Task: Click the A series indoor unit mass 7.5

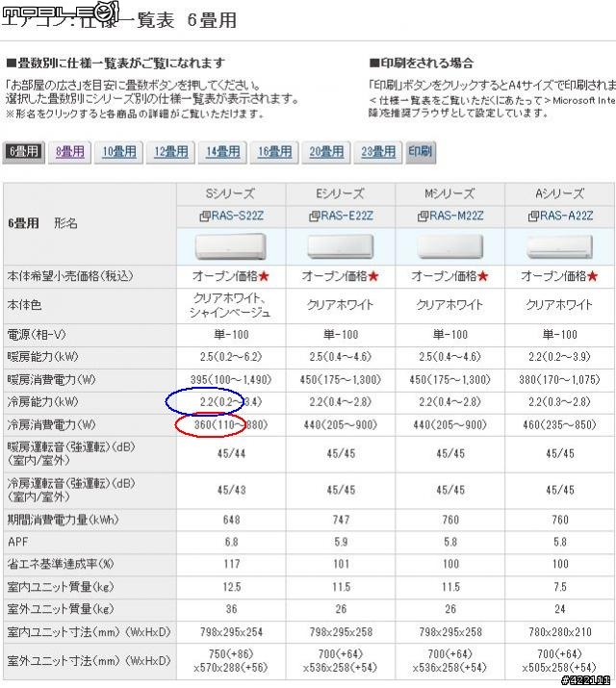Action: 560,587
